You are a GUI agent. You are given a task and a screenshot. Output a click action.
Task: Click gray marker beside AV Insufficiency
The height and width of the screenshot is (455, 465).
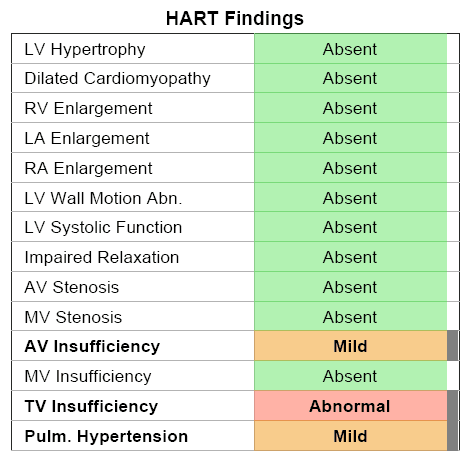click(452, 346)
